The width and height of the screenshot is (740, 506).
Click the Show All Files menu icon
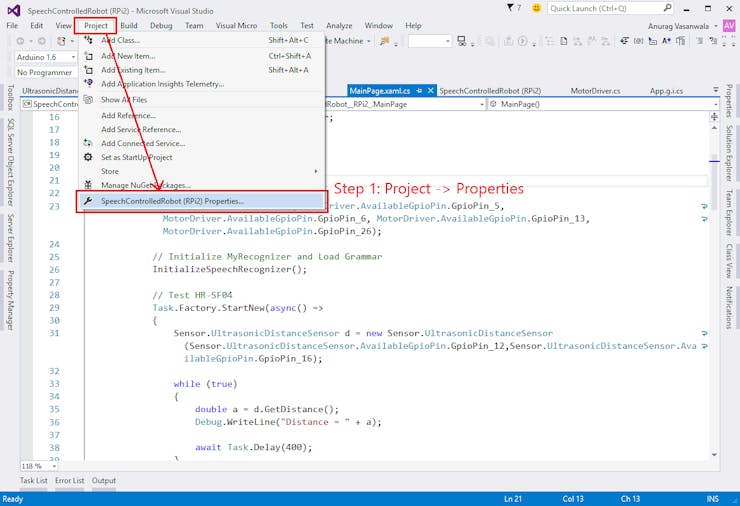coord(88,100)
